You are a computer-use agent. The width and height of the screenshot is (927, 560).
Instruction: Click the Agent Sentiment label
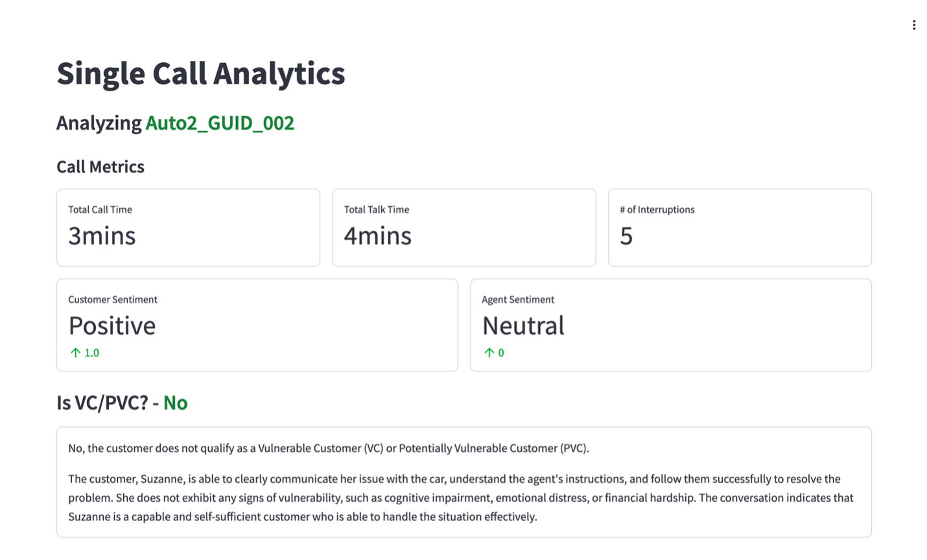pyautogui.click(x=518, y=299)
